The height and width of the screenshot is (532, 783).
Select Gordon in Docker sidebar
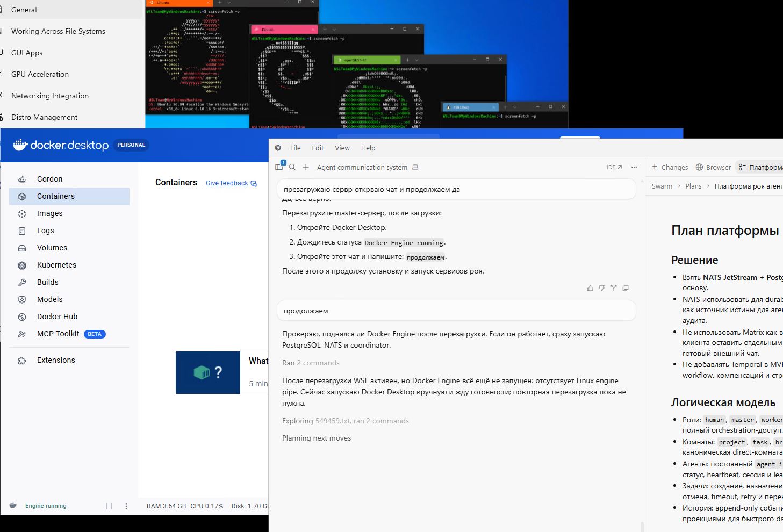pos(49,179)
